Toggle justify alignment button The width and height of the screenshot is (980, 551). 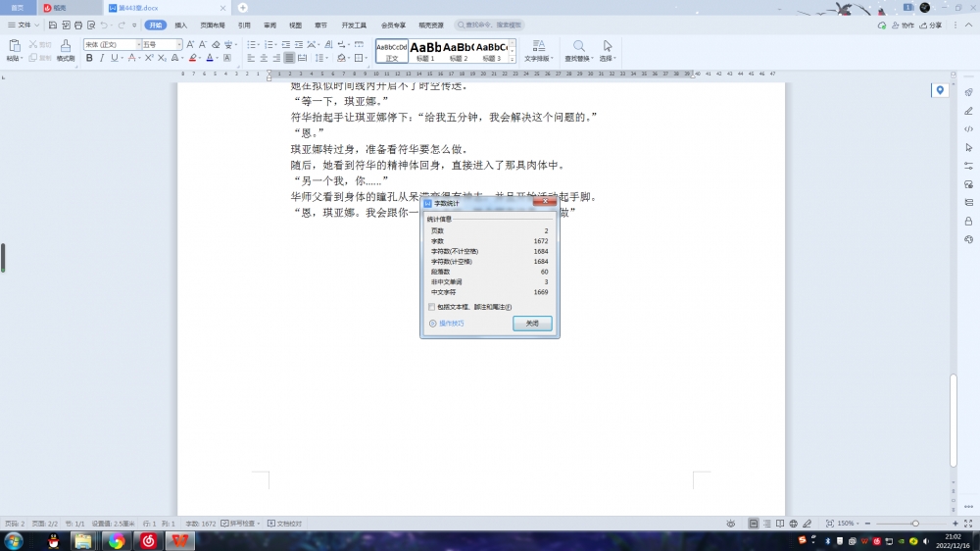coord(289,58)
